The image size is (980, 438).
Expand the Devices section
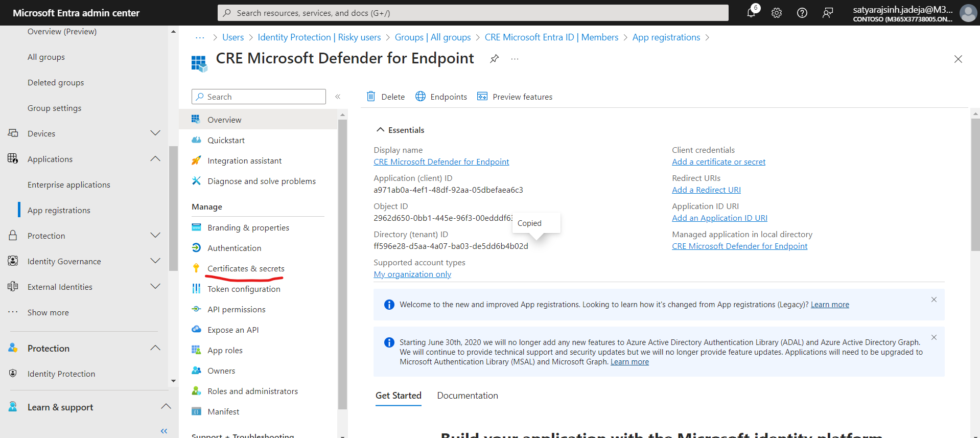(155, 133)
